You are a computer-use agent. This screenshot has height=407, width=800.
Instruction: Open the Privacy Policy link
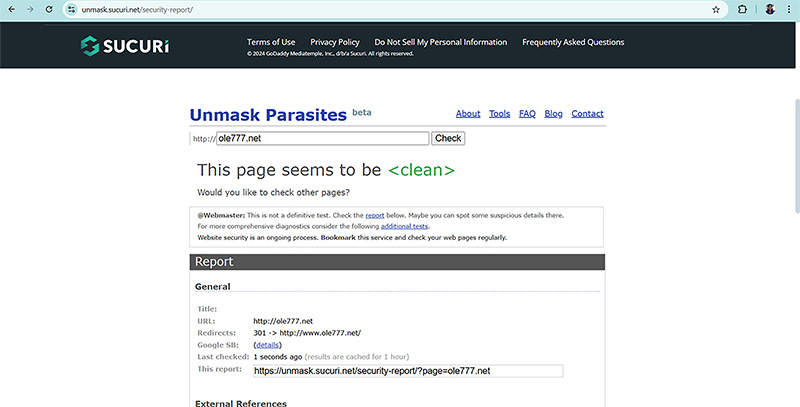[x=335, y=42]
